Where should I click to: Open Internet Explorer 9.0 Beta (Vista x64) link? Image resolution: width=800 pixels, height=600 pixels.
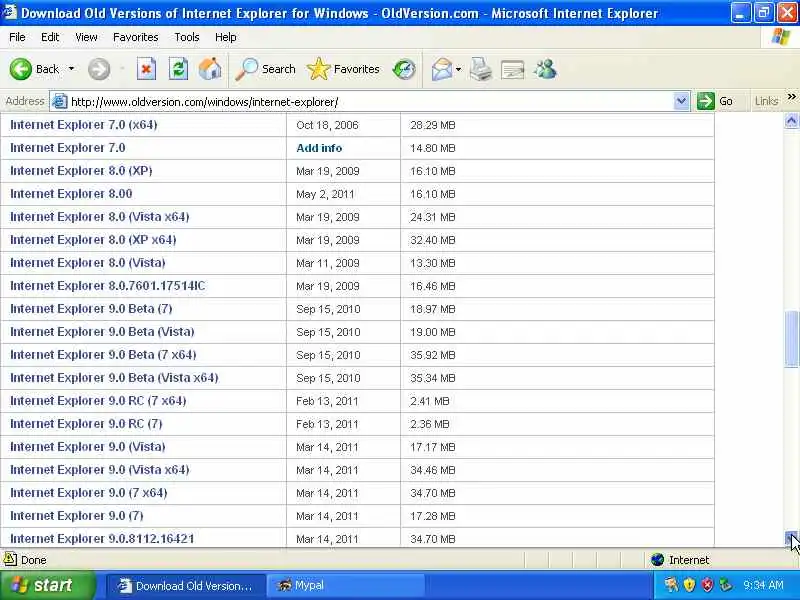(x=114, y=377)
